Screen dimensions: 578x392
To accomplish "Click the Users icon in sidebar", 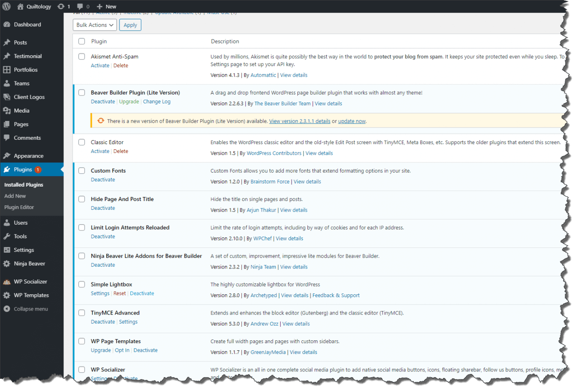I will click(x=7, y=222).
